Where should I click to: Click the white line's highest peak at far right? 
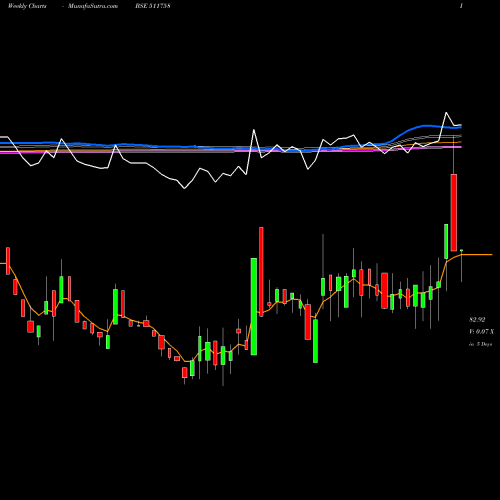pos(446,113)
